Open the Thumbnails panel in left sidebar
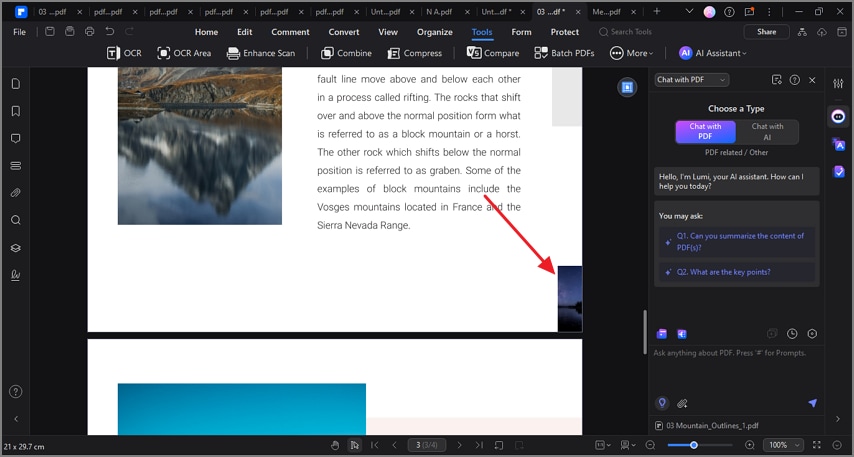Image resolution: width=854 pixels, height=457 pixels. click(x=16, y=83)
